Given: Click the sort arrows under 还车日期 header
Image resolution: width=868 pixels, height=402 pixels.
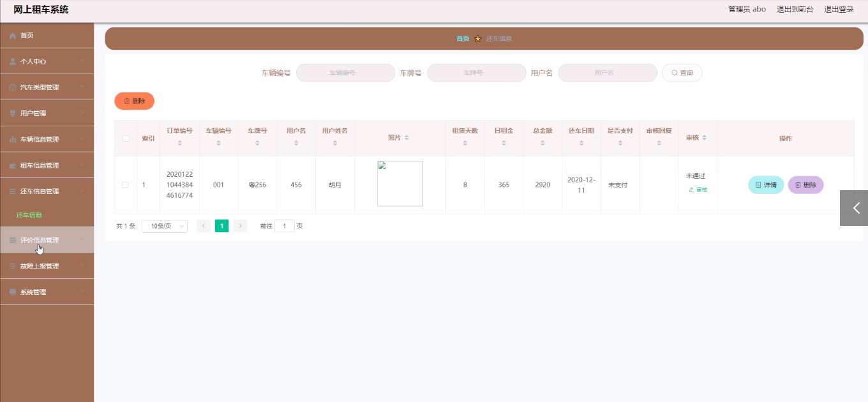Looking at the screenshot, I should tap(581, 143).
